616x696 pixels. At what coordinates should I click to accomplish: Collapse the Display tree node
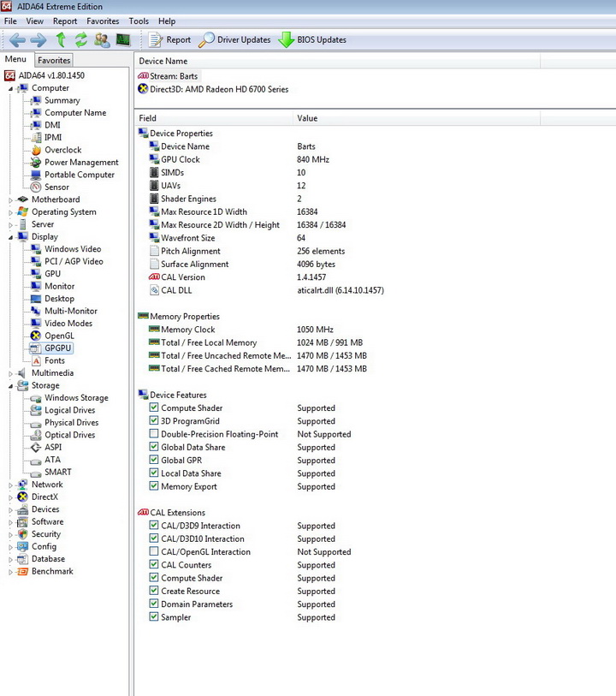[x=10, y=237]
